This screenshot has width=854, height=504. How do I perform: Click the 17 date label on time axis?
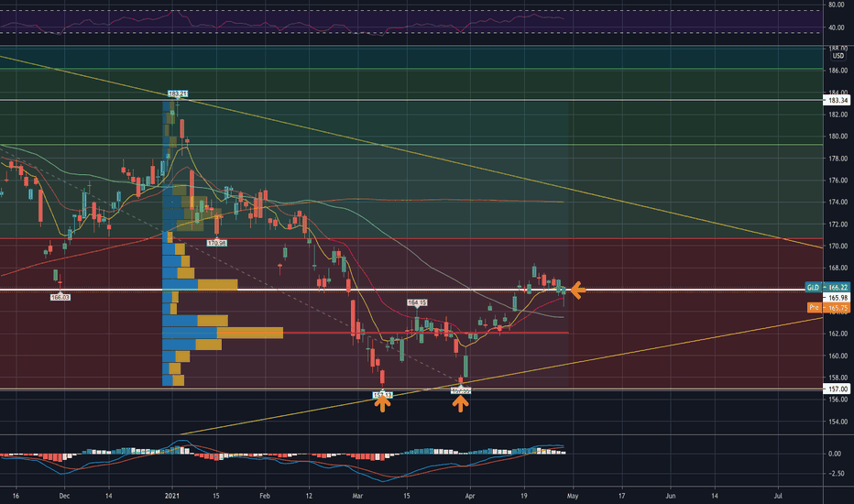click(621, 496)
